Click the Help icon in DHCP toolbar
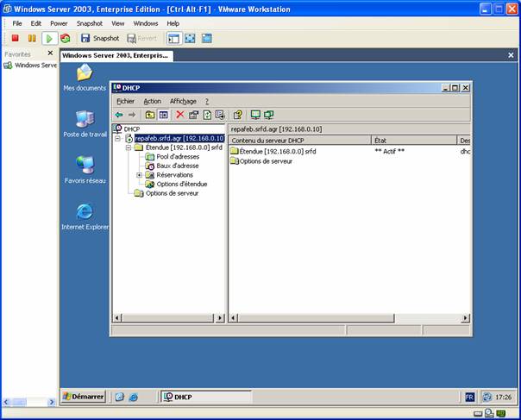The height and width of the screenshot is (420, 521). 237,115
